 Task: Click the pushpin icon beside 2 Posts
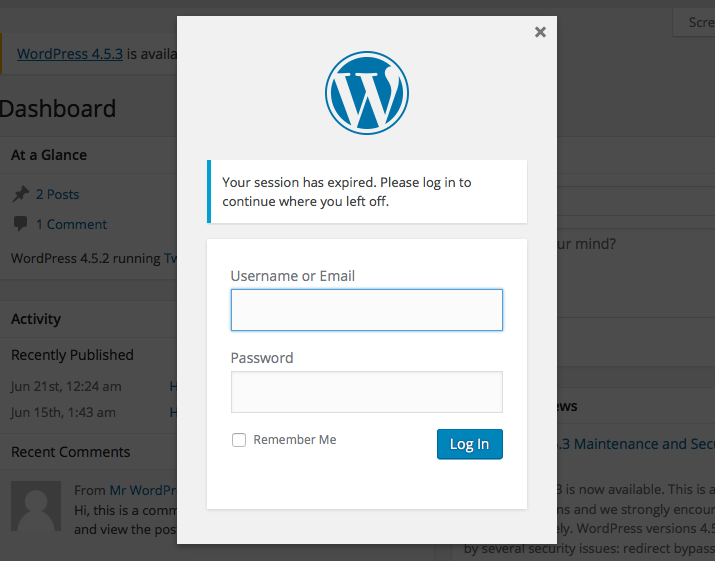coord(20,194)
